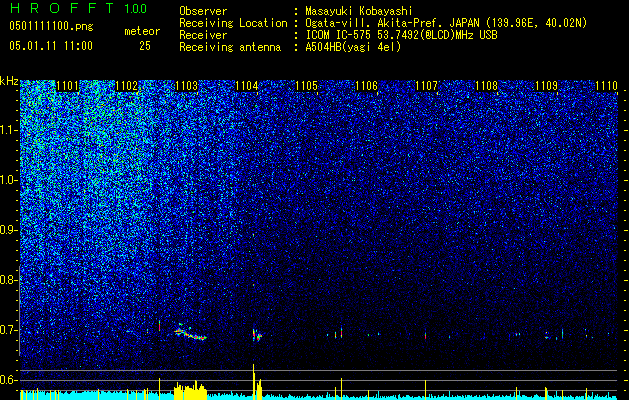This screenshot has width=629, height=400.
Task: Click the 1107 time marker
Action: pyautogui.click(x=426, y=86)
